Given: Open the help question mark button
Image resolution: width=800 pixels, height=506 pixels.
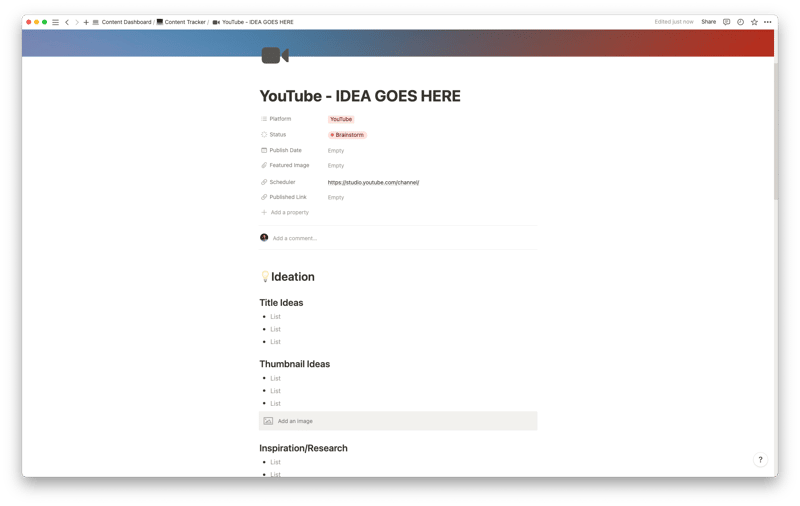Looking at the screenshot, I should click(760, 460).
